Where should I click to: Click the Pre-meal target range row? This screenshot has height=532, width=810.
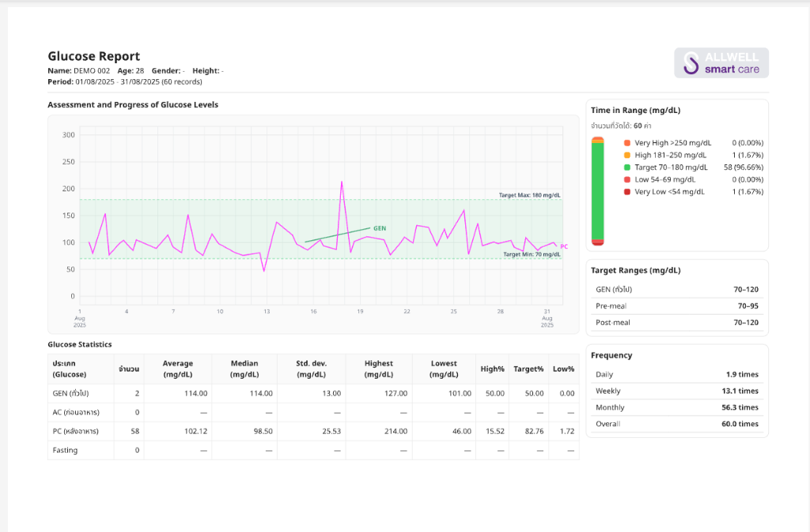coord(677,306)
